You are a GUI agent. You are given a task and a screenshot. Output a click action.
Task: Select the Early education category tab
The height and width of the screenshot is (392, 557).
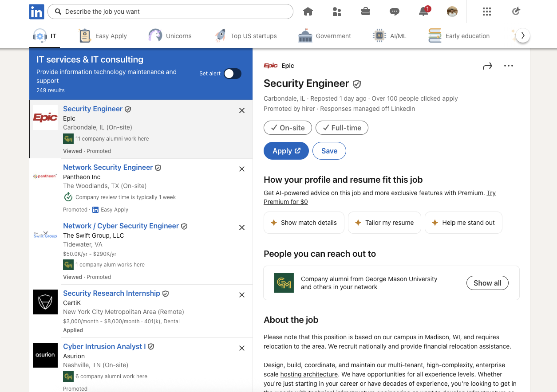(459, 36)
